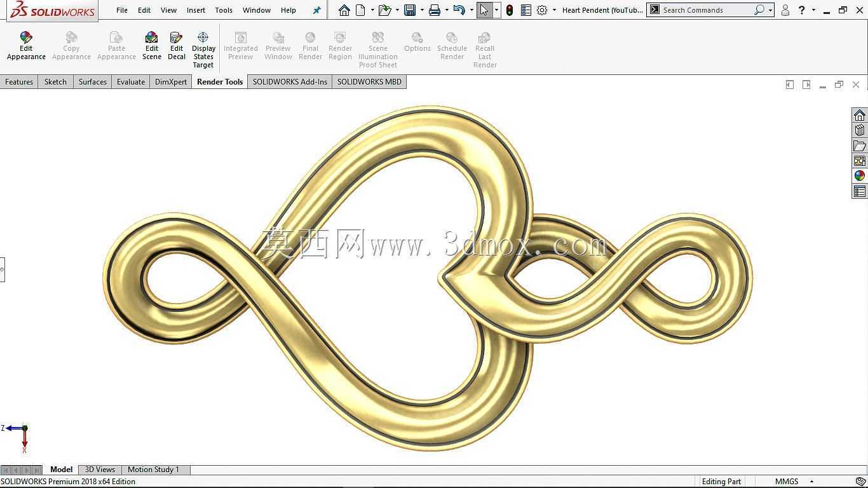Open the Window menu
Screen dimensions: 868x488
point(257,10)
